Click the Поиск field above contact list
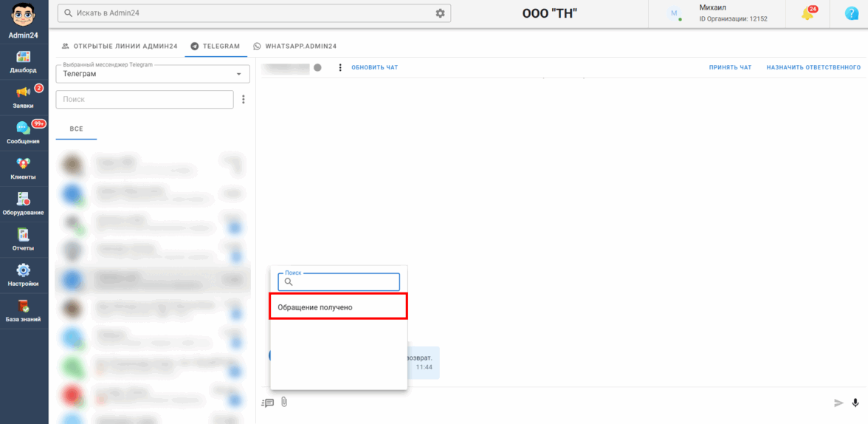Image resolution: width=868 pixels, height=424 pixels. tap(145, 100)
